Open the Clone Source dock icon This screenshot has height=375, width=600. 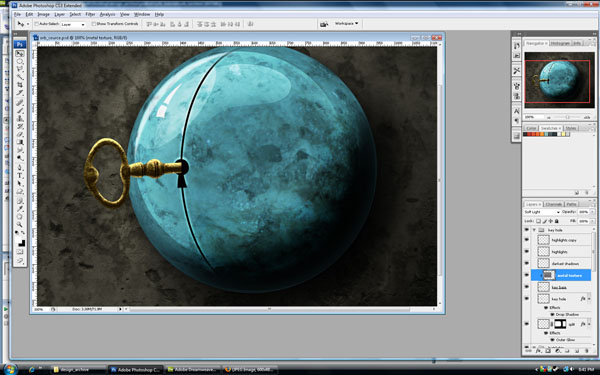point(517,96)
